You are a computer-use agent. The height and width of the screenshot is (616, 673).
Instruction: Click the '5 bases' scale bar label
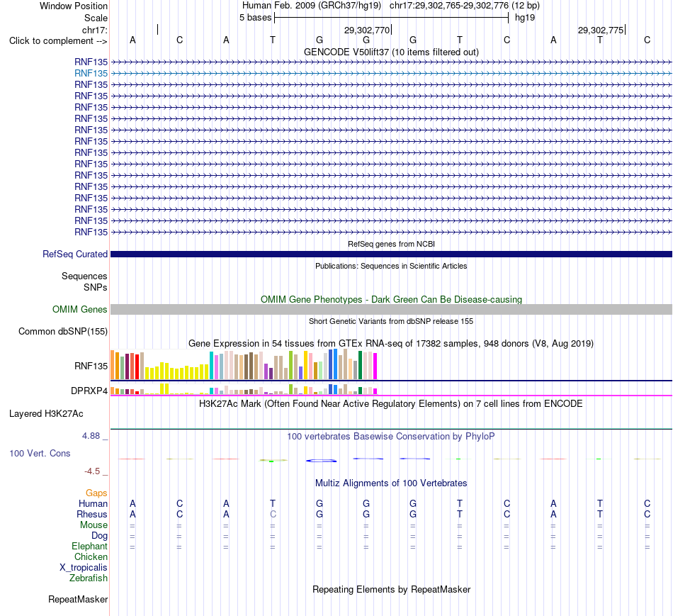(x=255, y=18)
